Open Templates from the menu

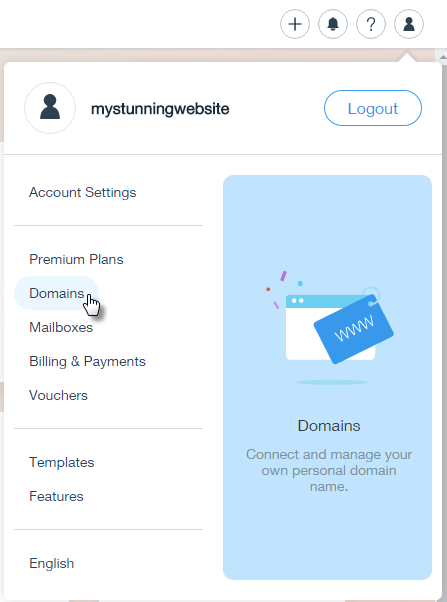(x=61, y=462)
